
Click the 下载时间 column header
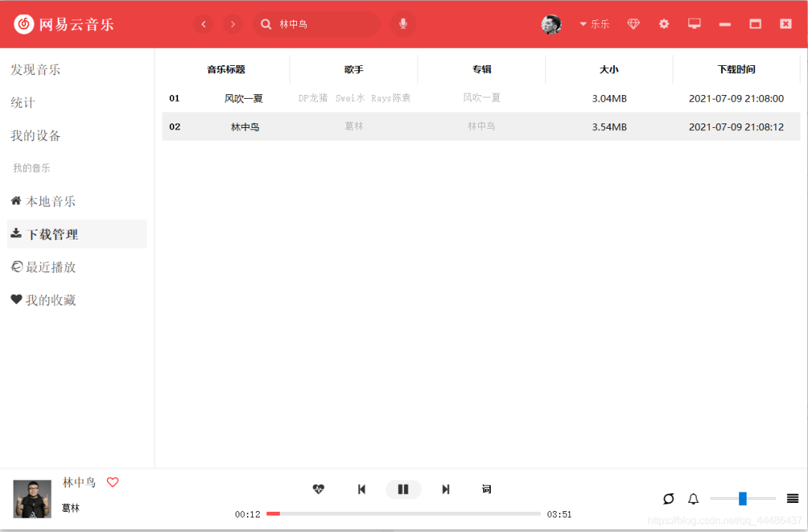tap(736, 70)
